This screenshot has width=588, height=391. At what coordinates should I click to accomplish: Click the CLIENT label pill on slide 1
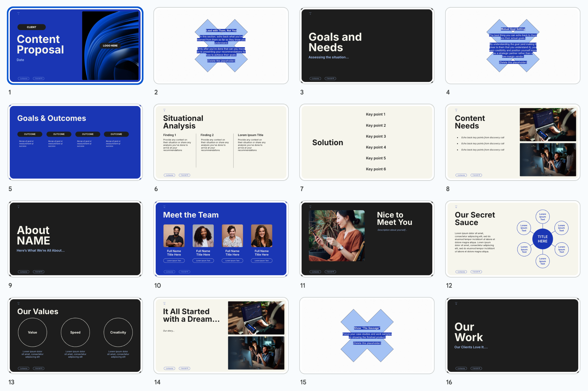(x=31, y=27)
